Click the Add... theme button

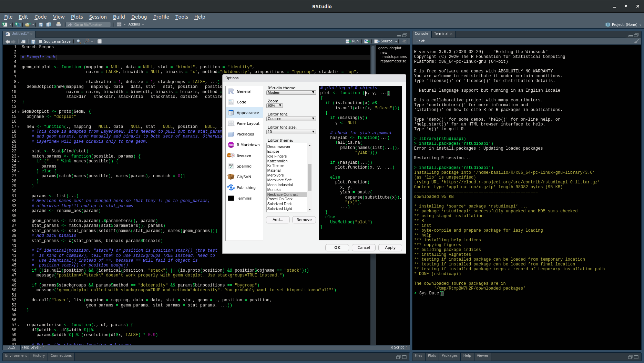coord(278,220)
